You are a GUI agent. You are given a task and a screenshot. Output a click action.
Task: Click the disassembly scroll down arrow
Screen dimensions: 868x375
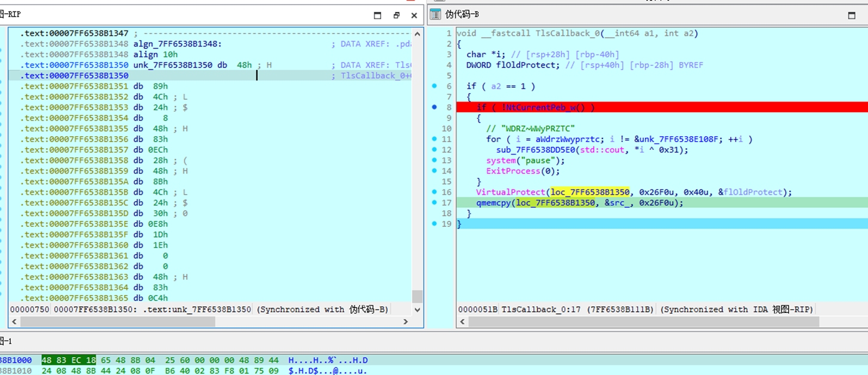(417, 309)
